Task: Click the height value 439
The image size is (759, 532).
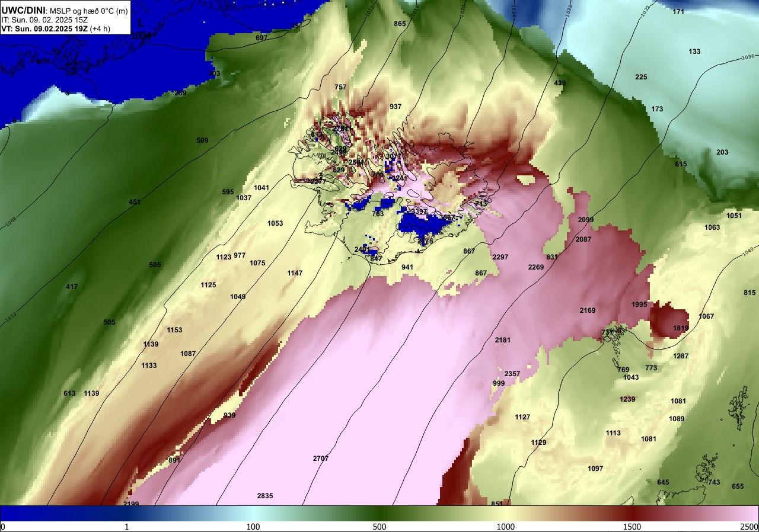Action: [x=560, y=83]
